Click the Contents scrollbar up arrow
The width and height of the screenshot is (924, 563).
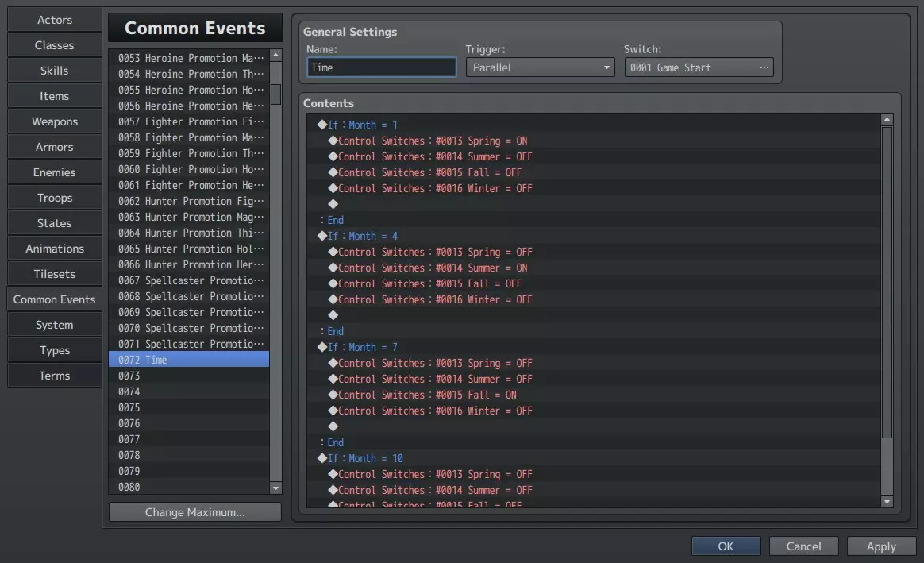(x=887, y=120)
